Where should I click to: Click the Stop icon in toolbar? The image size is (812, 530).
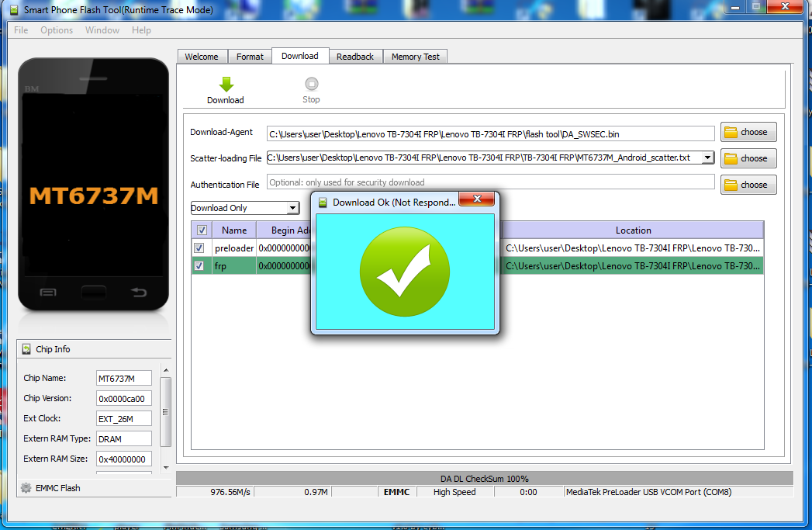click(311, 83)
